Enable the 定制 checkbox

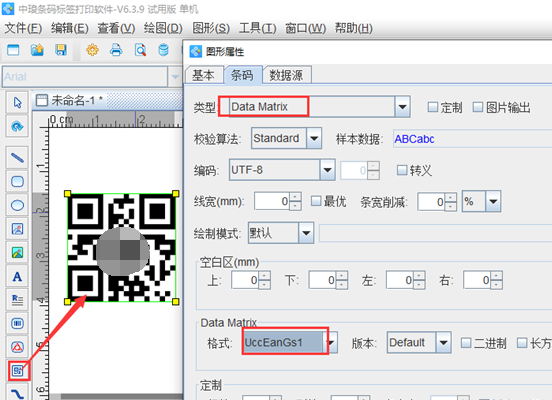click(432, 107)
